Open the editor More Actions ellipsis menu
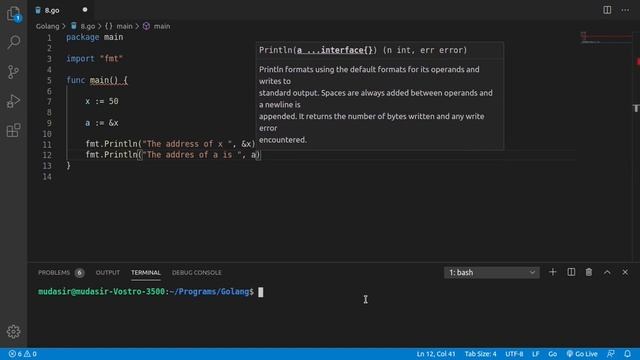The image size is (640, 360). (x=625, y=10)
